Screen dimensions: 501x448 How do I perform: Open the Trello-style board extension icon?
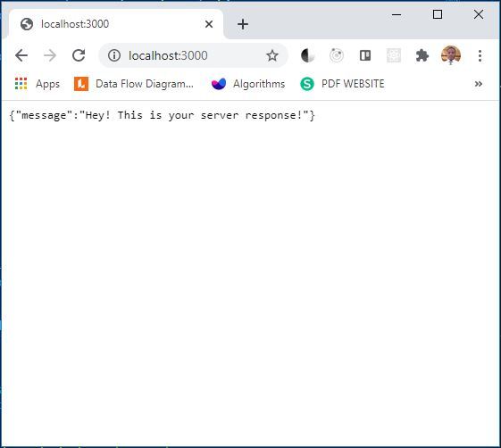(x=365, y=55)
